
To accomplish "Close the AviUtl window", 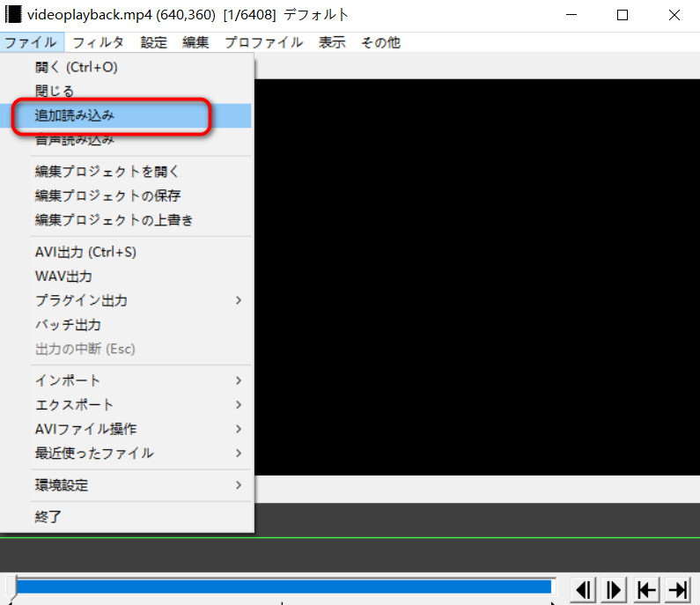I will [674, 15].
